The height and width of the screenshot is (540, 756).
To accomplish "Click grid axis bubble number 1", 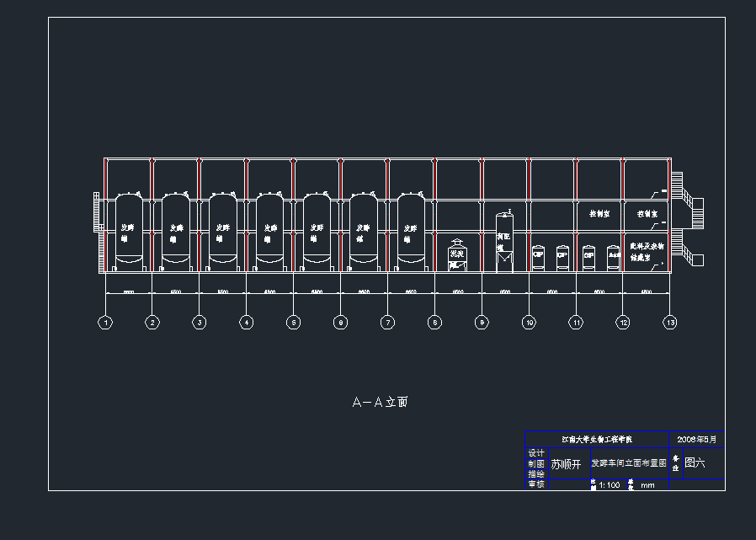I will click(x=105, y=322).
